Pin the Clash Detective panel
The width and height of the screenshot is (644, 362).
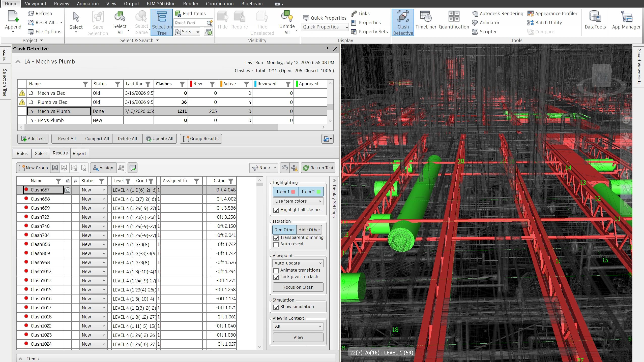click(x=327, y=49)
